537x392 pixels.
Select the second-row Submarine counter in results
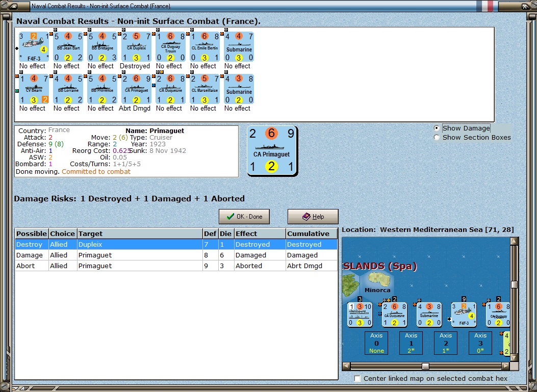coord(239,89)
